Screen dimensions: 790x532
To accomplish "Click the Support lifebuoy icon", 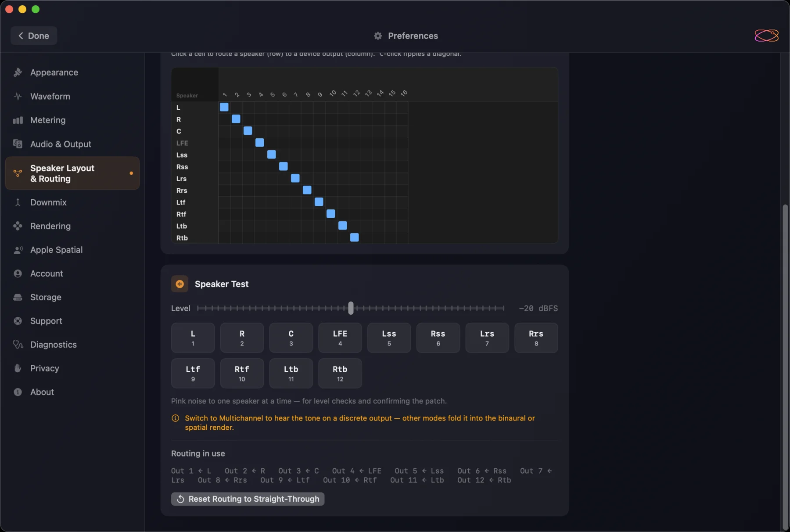I will [18, 321].
